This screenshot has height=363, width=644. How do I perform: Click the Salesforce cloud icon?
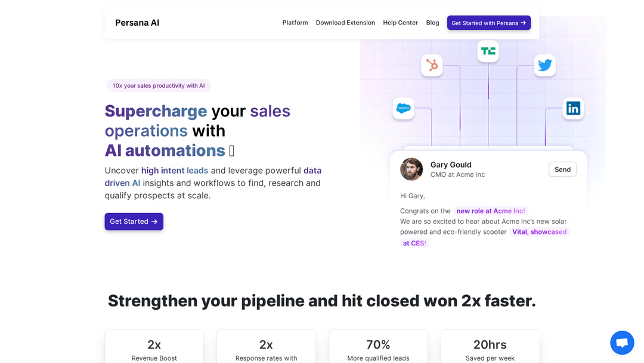click(x=403, y=108)
